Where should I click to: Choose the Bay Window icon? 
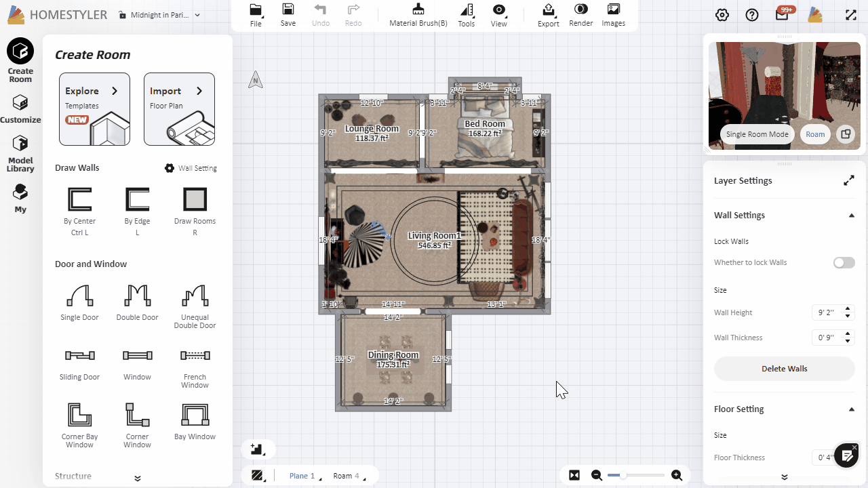point(195,415)
